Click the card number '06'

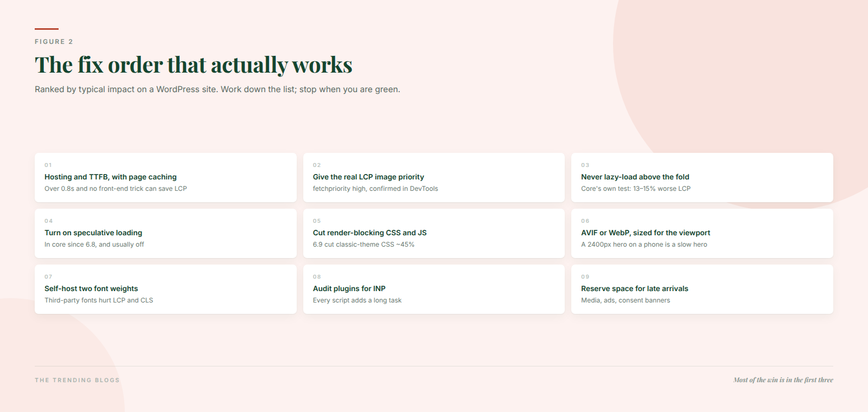click(x=585, y=221)
